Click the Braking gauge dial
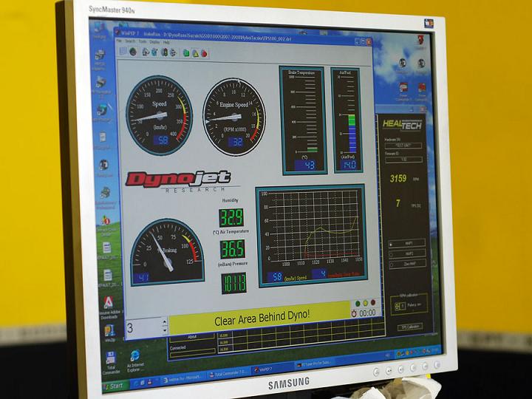The height and width of the screenshot is (399, 532). point(167,252)
